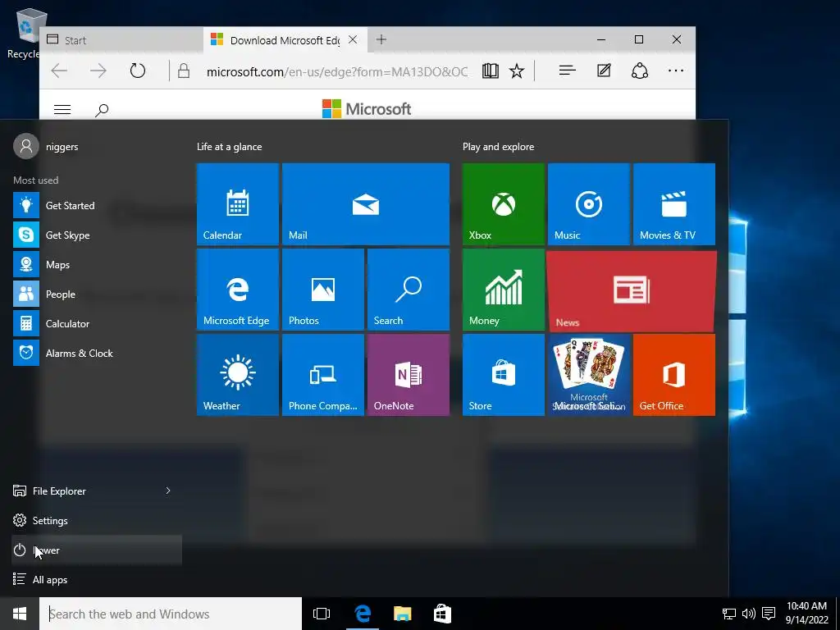Viewport: 840px width, 630px height.
Task: Open the Calendar tile
Action: click(237, 204)
